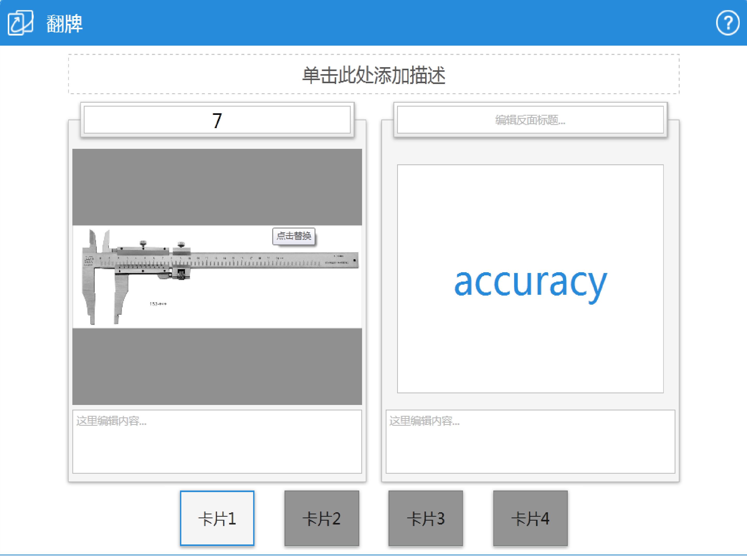Select the 卡片1 tab
Image resolution: width=747 pixels, height=560 pixels.
[x=217, y=518]
